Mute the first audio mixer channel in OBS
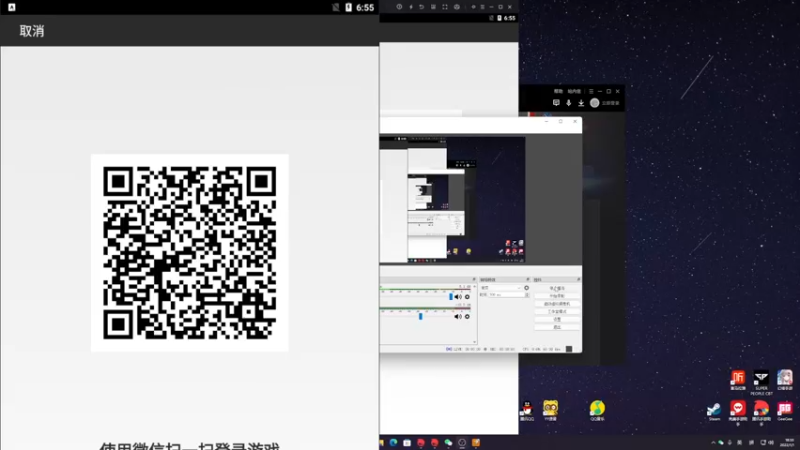 [x=458, y=297]
